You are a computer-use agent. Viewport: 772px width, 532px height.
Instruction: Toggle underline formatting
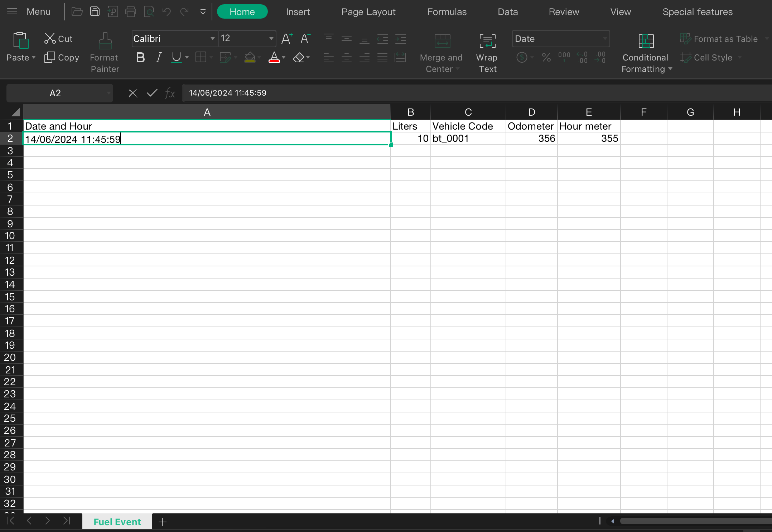176,57
